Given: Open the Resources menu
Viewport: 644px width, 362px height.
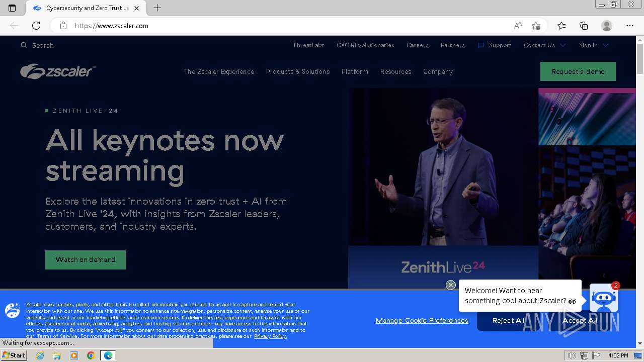Looking at the screenshot, I should (x=395, y=71).
